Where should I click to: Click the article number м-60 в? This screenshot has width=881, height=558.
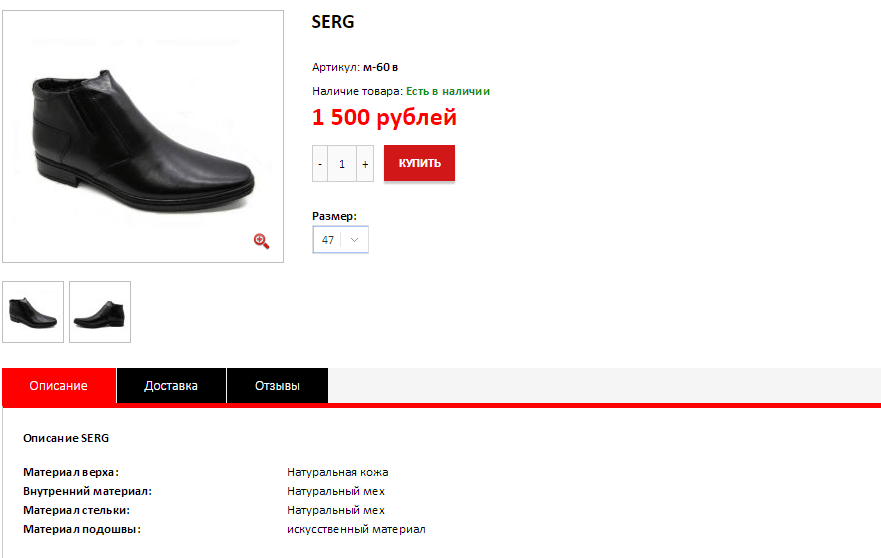click(380, 67)
